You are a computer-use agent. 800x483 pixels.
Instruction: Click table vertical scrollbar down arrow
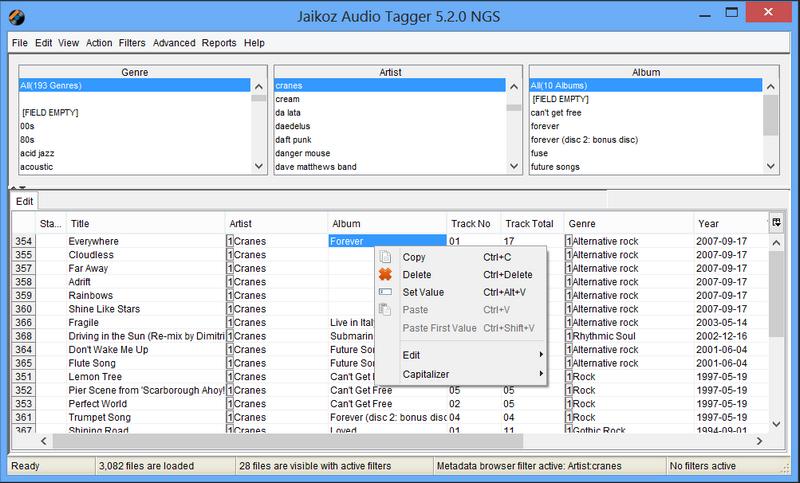[x=776, y=424]
